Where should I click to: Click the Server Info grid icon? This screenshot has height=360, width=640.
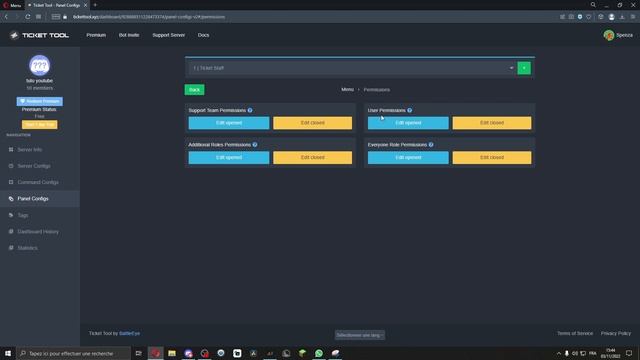11,150
